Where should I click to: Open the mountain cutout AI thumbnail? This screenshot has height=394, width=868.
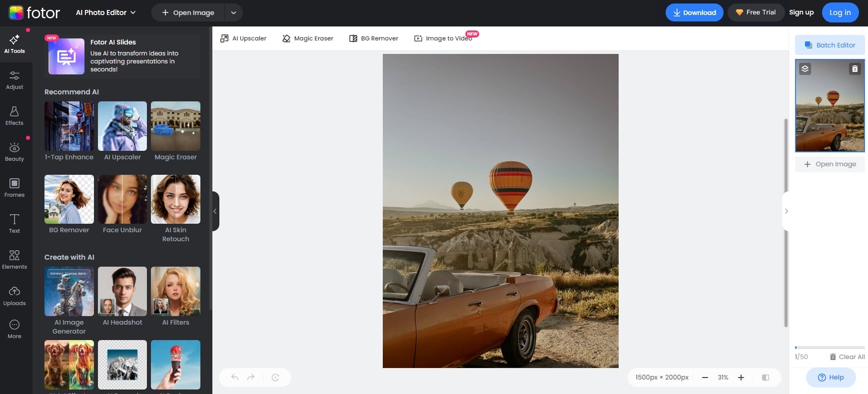click(x=122, y=365)
